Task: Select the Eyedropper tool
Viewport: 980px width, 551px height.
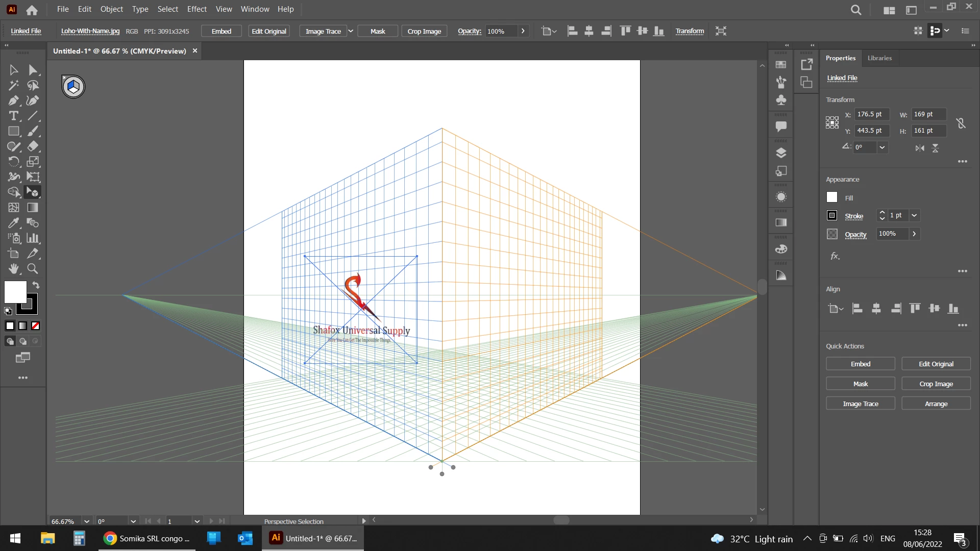Action: 14,223
